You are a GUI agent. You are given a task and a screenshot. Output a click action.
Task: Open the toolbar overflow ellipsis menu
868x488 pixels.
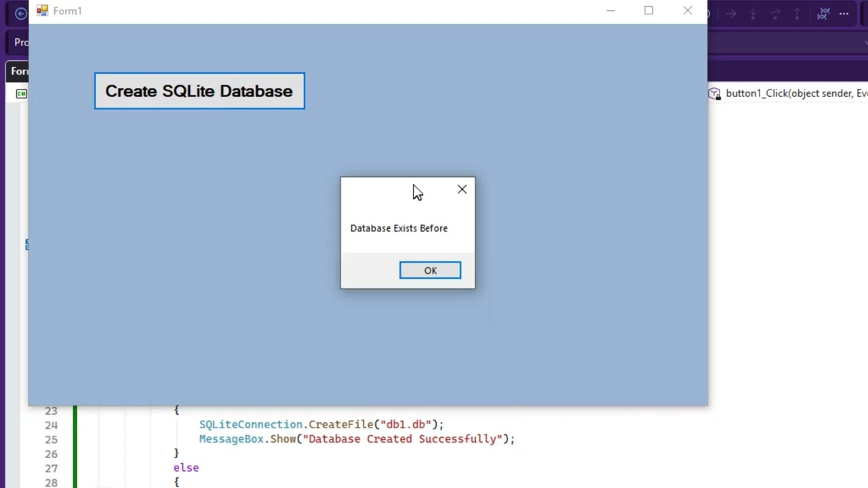coord(844,14)
